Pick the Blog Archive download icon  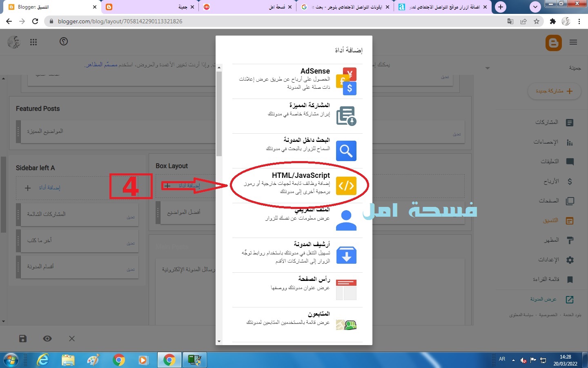tap(346, 255)
